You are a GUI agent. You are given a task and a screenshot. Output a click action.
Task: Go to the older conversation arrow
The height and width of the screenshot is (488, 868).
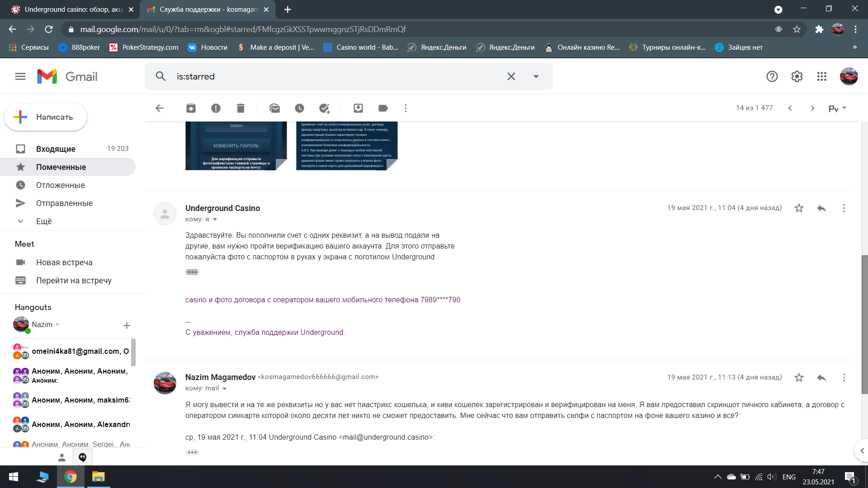pyautogui.click(x=812, y=108)
